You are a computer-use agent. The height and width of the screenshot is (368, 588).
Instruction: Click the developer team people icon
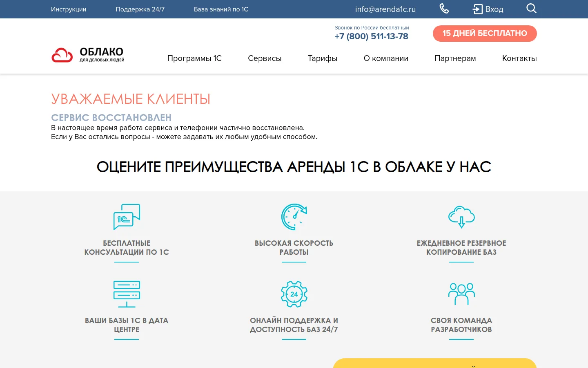click(461, 294)
